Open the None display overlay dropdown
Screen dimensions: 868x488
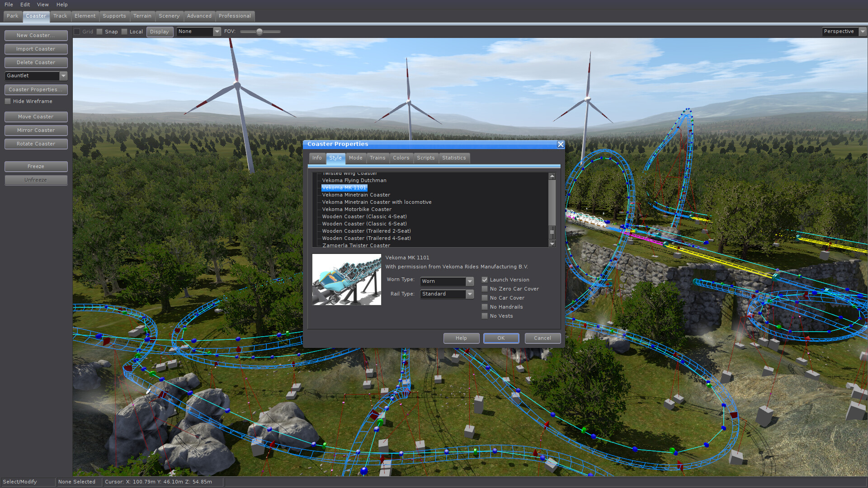[217, 32]
